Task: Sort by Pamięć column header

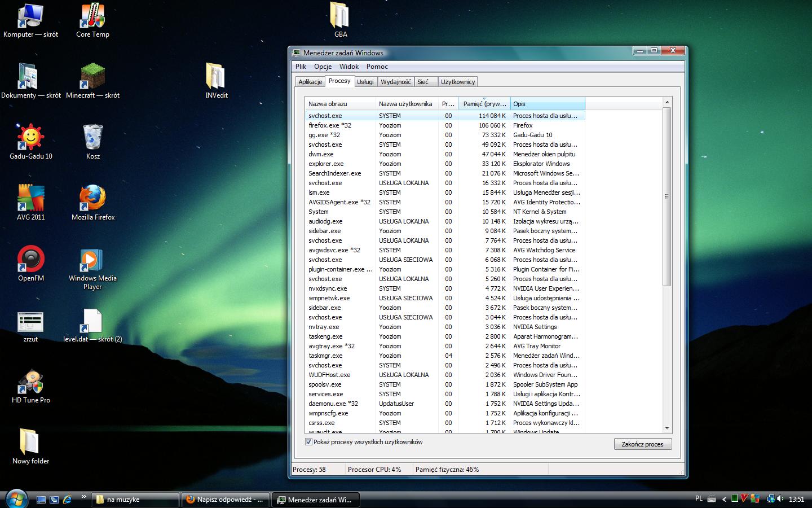Action: coord(484,104)
